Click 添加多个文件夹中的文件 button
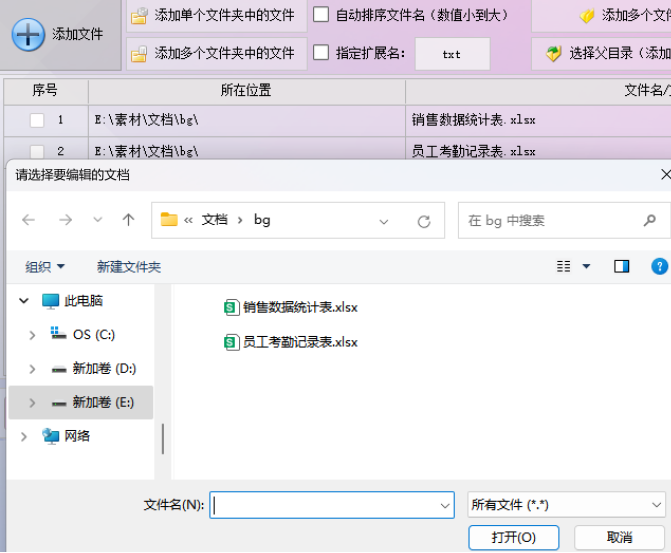Screen dimensions: 671x553 point(217,54)
